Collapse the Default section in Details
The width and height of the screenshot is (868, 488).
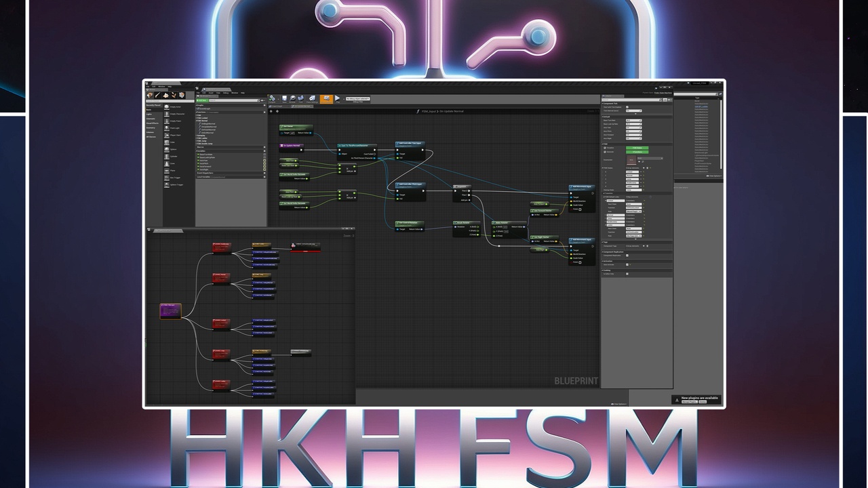click(x=602, y=117)
